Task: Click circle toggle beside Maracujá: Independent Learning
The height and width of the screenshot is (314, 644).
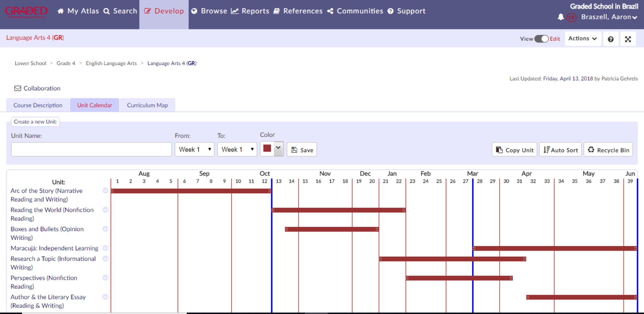Action: [x=105, y=248]
